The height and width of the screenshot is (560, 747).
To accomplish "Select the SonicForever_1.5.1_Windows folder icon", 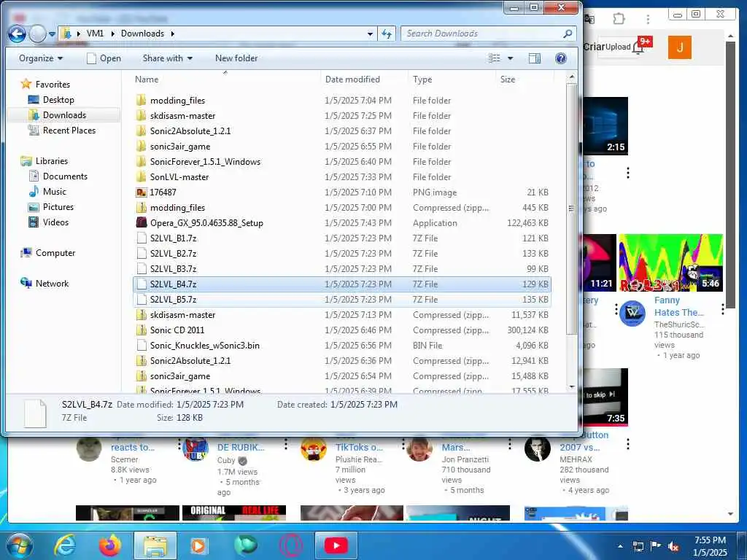I will click(141, 161).
